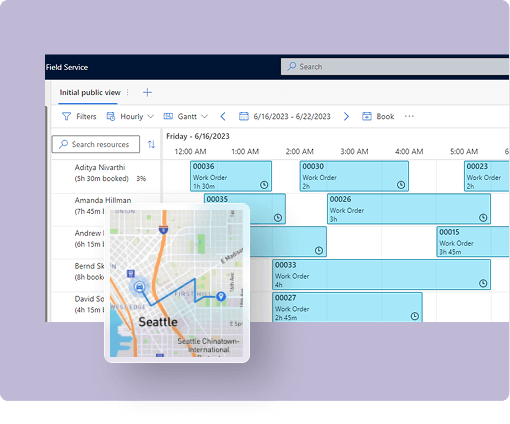Click clock status icon on booking 00030
This screenshot has width=510, height=424.
coord(401,185)
